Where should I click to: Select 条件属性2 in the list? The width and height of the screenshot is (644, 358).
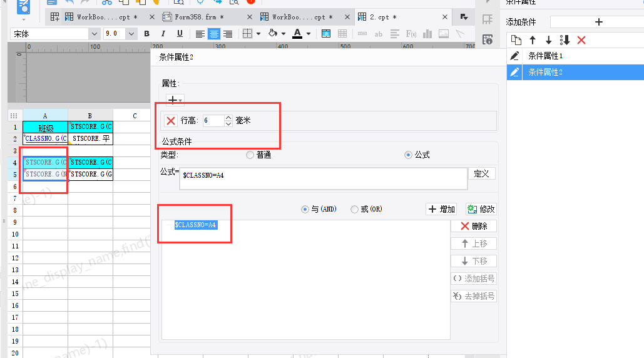coord(575,72)
